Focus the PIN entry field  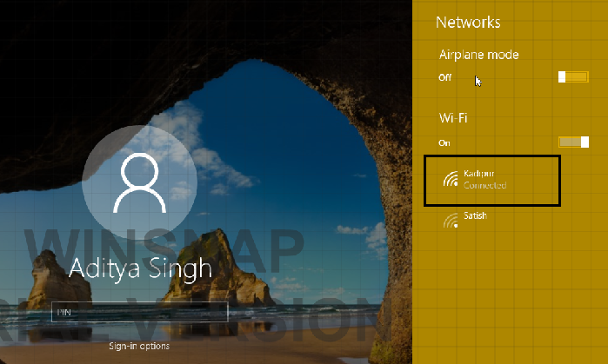tap(139, 313)
